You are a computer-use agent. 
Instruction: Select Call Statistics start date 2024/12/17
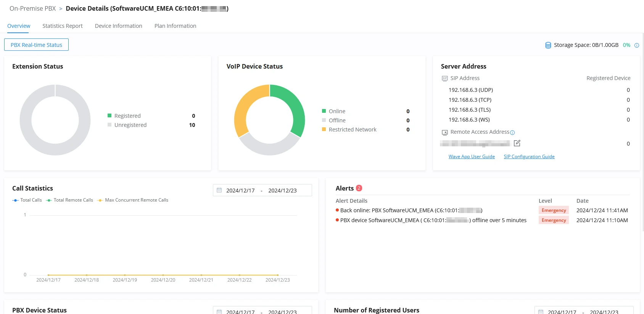coord(240,191)
